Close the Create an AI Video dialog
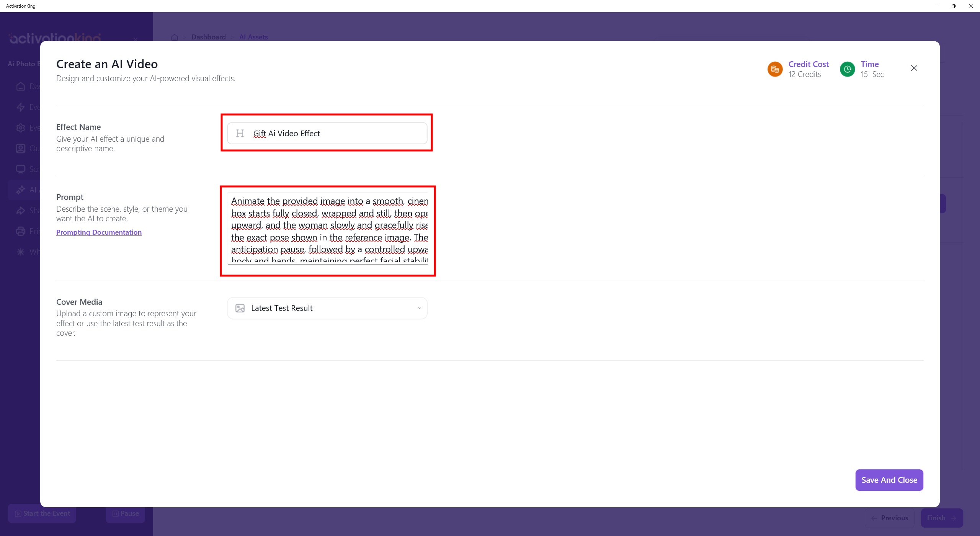The image size is (980, 536). coord(914,68)
